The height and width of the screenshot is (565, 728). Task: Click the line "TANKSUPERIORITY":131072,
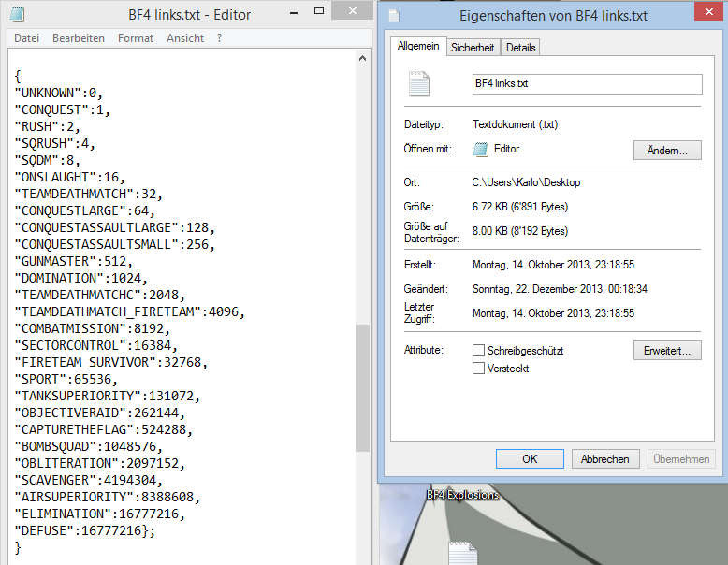pos(108,396)
